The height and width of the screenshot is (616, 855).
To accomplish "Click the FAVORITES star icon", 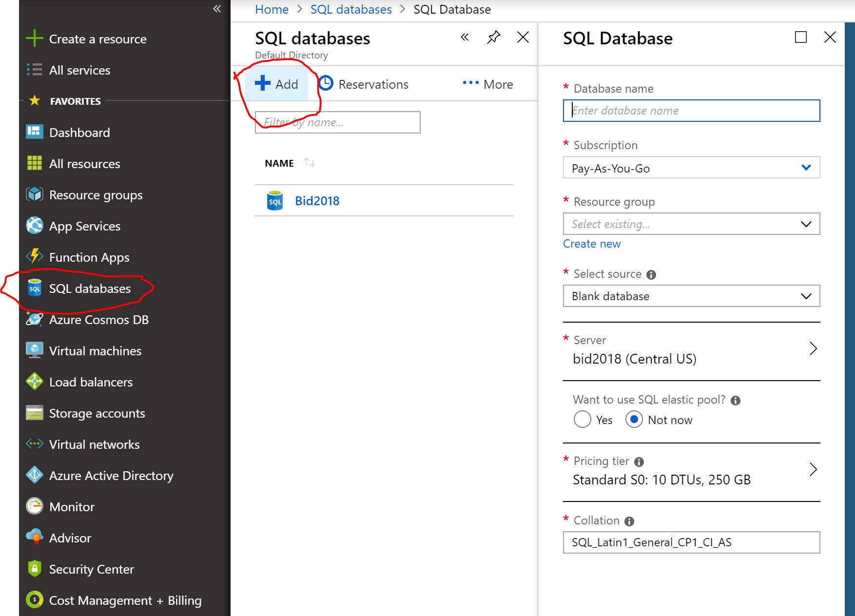I will pyautogui.click(x=35, y=100).
